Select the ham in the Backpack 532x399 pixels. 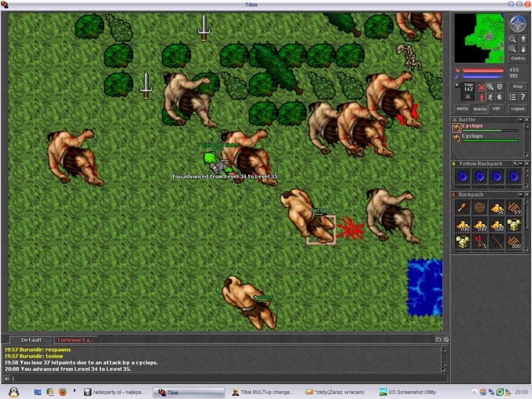coord(462,207)
